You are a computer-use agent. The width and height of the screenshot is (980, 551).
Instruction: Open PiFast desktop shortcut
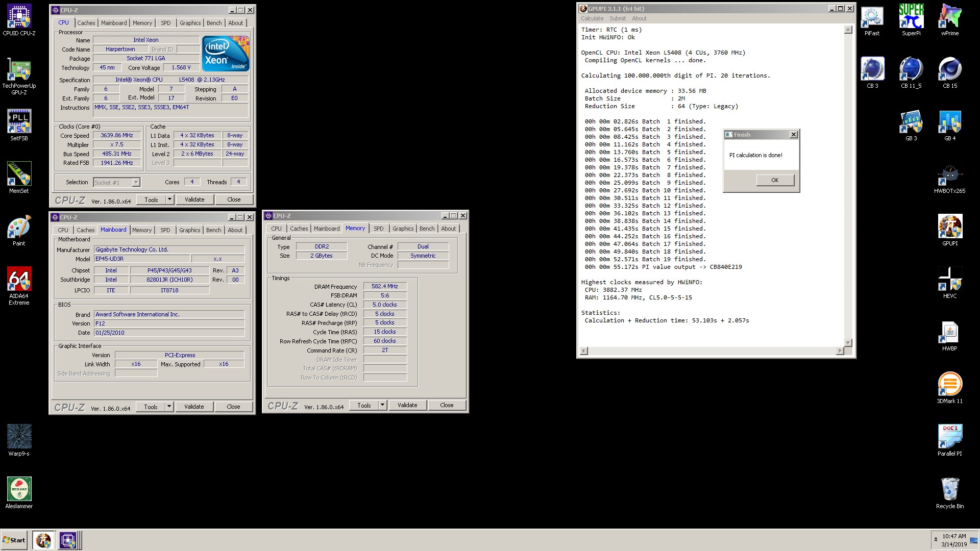pos(872,21)
